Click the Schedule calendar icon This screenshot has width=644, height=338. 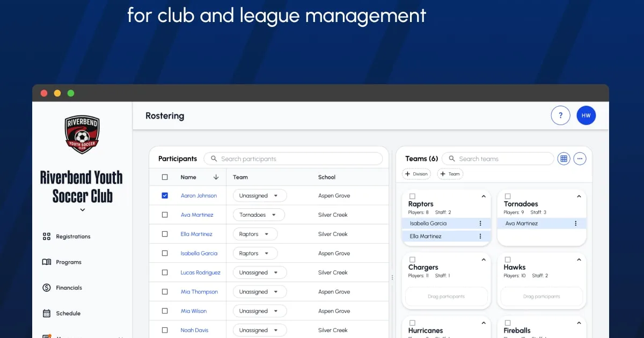point(46,314)
